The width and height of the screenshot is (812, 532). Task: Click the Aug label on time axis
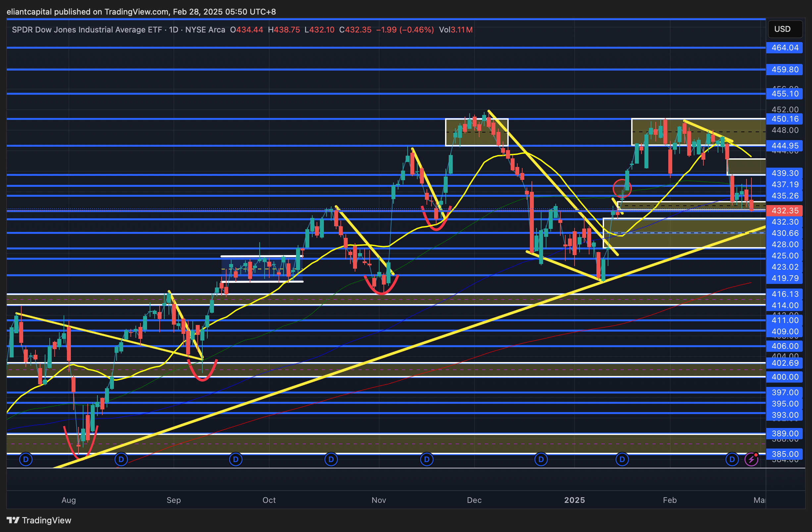69,500
